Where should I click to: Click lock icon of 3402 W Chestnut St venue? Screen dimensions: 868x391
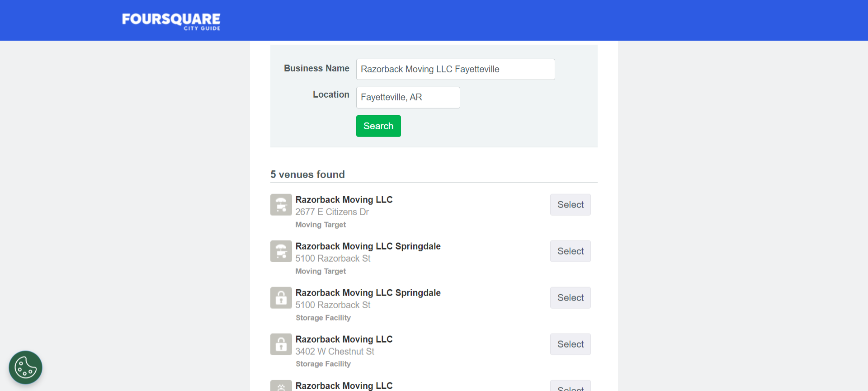pyautogui.click(x=281, y=344)
